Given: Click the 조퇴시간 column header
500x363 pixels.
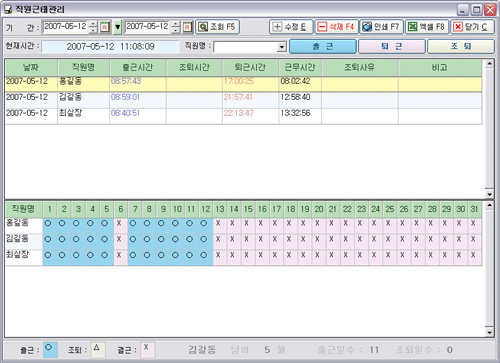Looking at the screenshot, I should [194, 68].
